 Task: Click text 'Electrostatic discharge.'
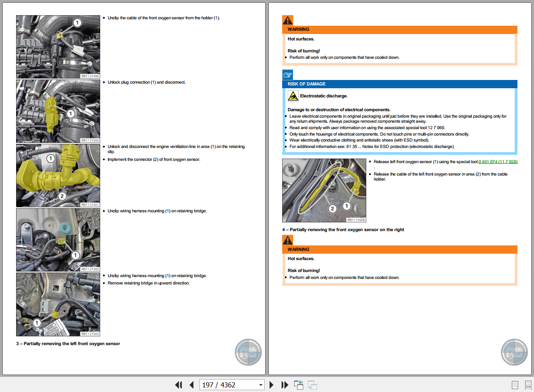324,96
